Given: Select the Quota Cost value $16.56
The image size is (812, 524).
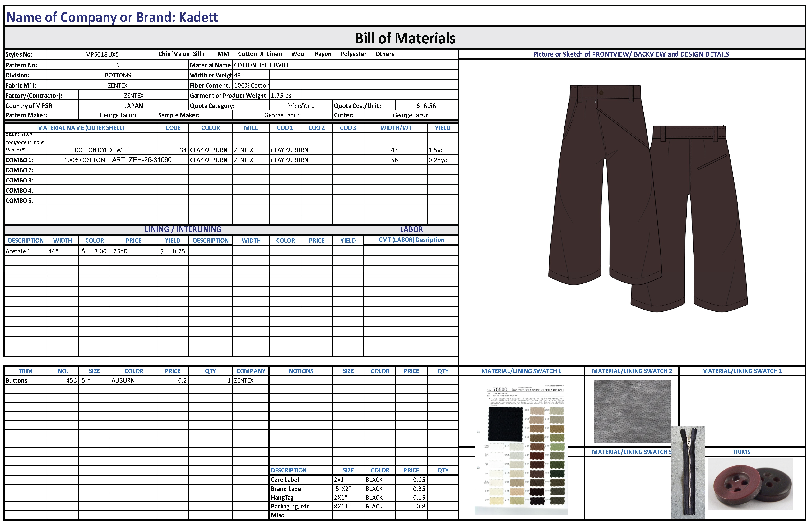Looking at the screenshot, I should tap(426, 106).
